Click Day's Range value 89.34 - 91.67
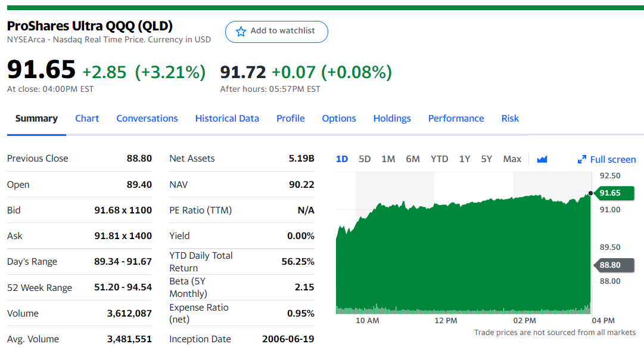This screenshot has width=644, height=350. [123, 262]
